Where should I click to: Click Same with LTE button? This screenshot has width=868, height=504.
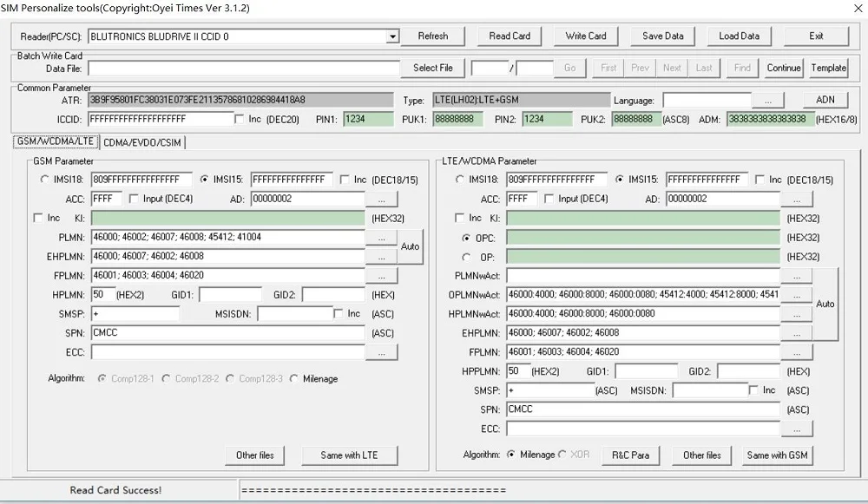click(x=349, y=455)
